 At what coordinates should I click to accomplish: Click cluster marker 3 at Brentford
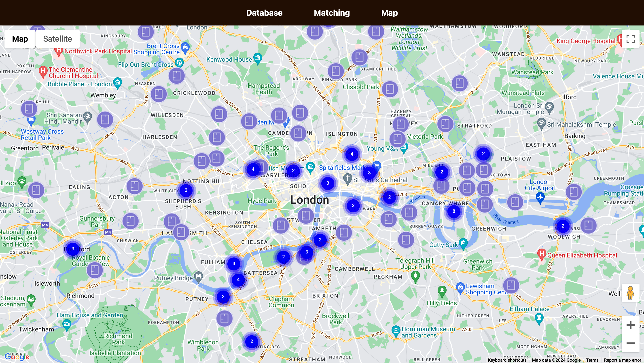pos(73,249)
